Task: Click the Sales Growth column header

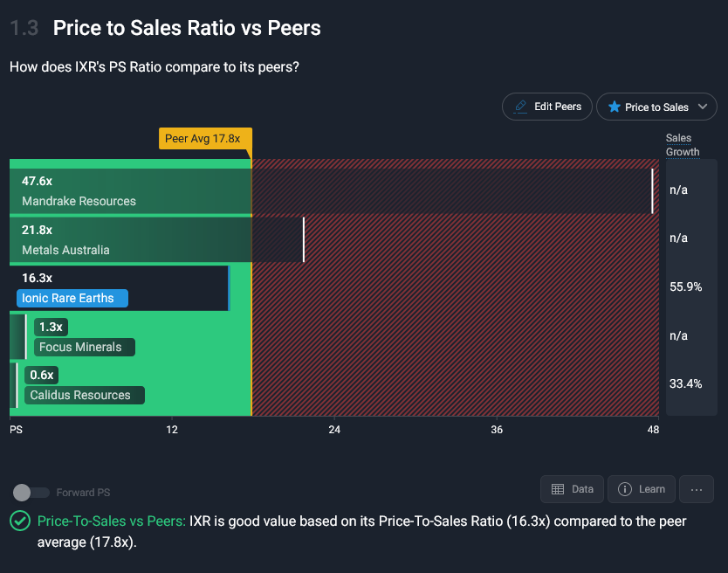Action: pos(683,145)
